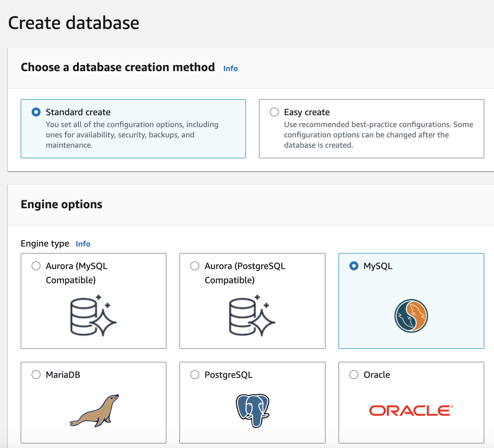This screenshot has height=448, width=494.
Task: Click the Aurora MySQL database sparkle icon
Action: [x=93, y=315]
